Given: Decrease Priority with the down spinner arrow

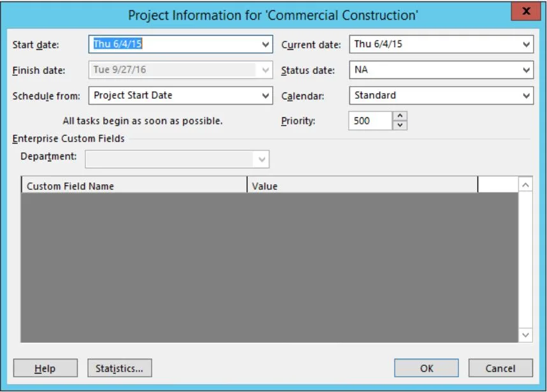Looking at the screenshot, I should (400, 125).
